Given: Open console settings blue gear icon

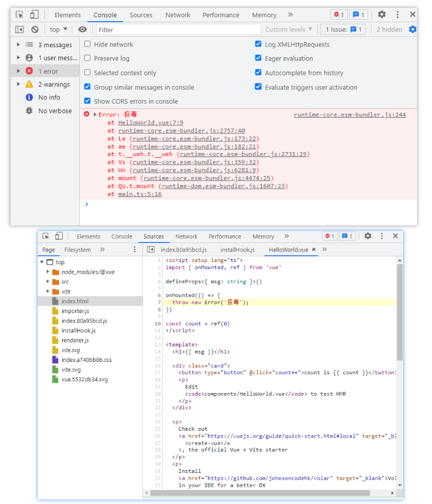Looking at the screenshot, I should (x=413, y=29).
